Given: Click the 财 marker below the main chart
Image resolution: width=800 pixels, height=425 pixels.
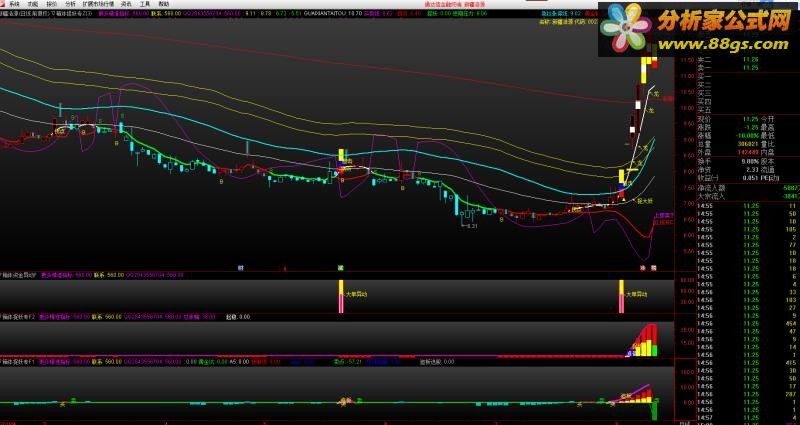Looking at the screenshot, I should point(240,267).
